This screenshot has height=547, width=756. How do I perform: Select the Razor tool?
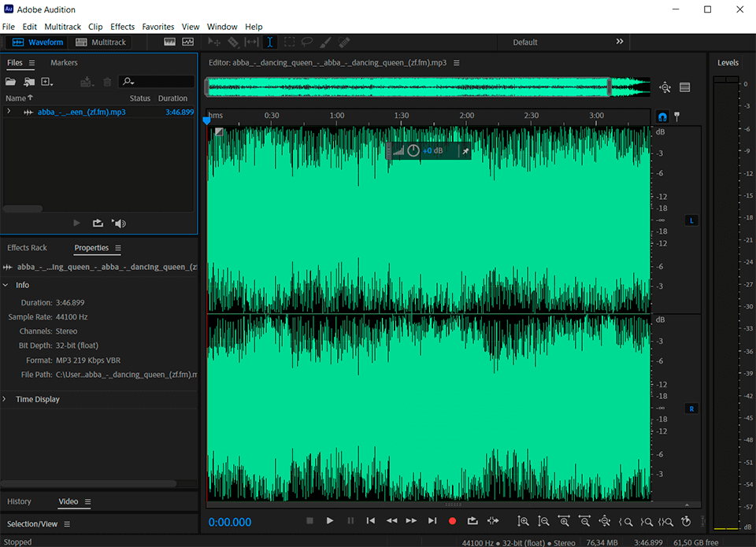232,43
